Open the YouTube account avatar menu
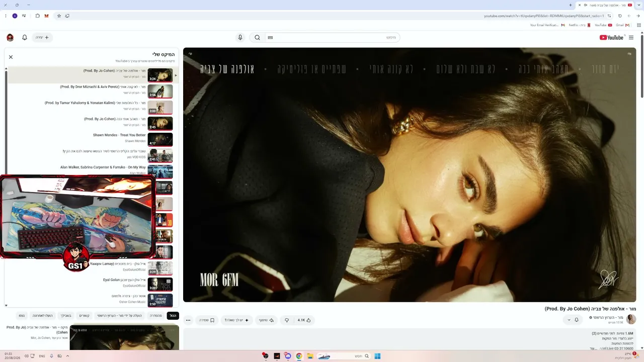The height and width of the screenshot is (362, 644). click(10, 37)
